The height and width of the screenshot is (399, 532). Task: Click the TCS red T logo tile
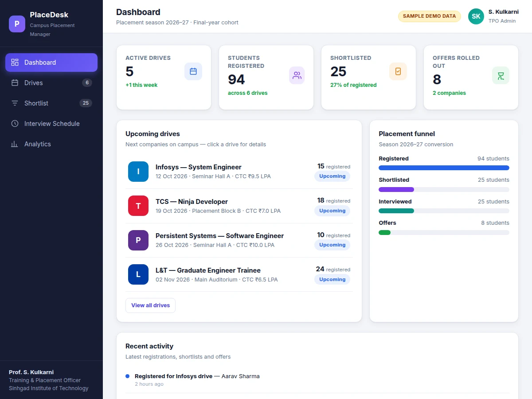tap(138, 206)
